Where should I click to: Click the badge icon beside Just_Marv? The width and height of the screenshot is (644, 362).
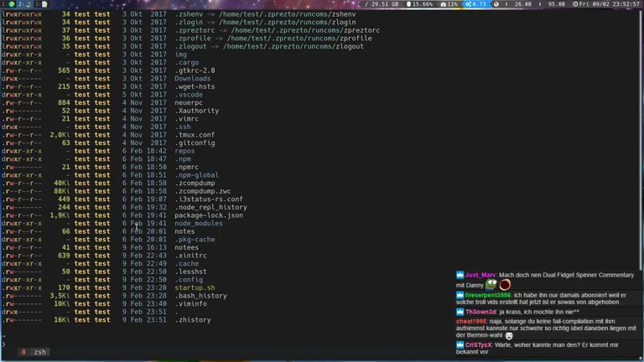pos(460,275)
